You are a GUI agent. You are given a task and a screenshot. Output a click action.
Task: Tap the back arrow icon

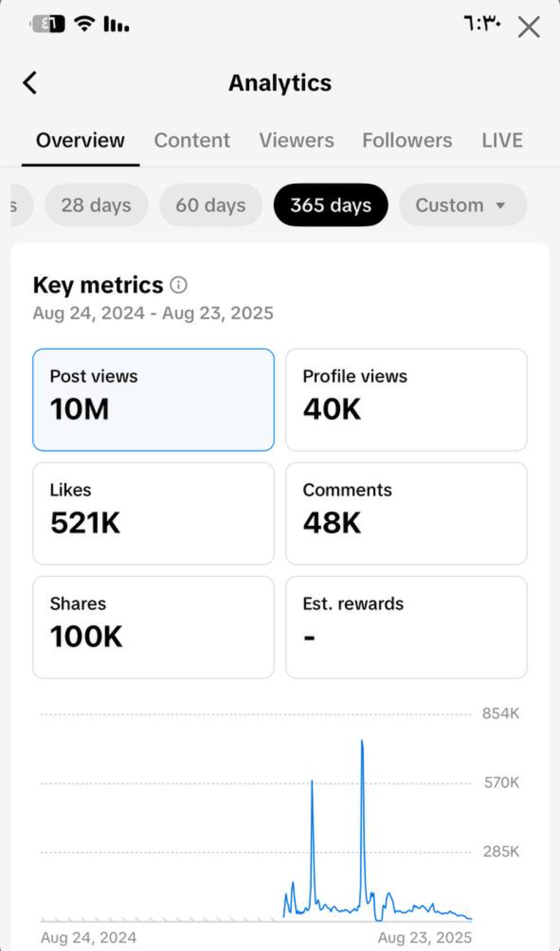point(30,83)
